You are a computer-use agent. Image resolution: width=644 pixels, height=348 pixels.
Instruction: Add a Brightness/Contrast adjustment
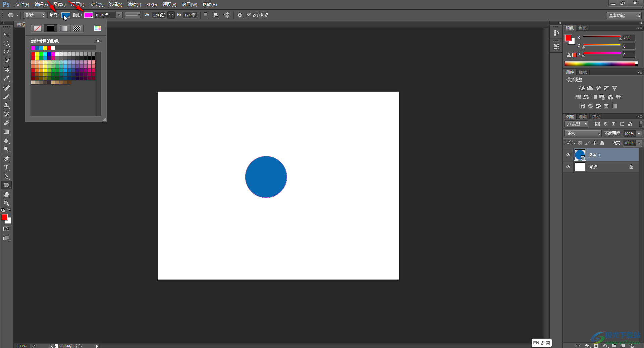pyautogui.click(x=582, y=88)
